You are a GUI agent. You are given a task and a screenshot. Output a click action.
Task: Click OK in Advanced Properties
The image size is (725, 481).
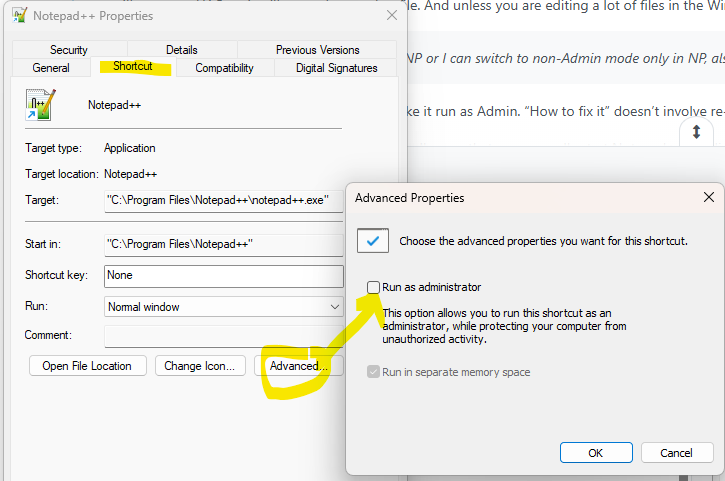pyautogui.click(x=595, y=453)
